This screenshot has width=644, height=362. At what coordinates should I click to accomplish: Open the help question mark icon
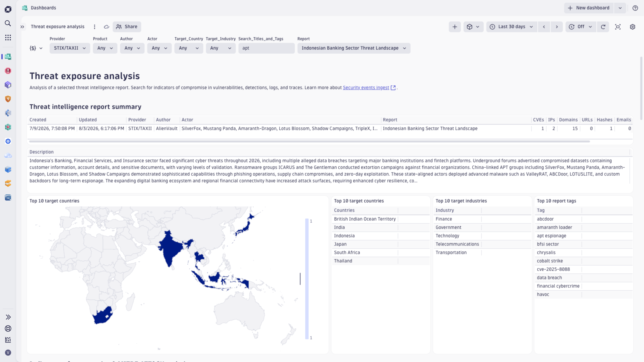[x=635, y=8]
